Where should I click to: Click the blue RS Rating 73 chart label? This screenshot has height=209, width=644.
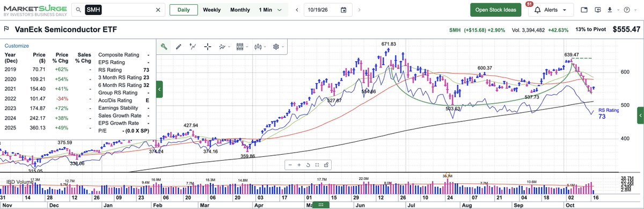[609, 113]
